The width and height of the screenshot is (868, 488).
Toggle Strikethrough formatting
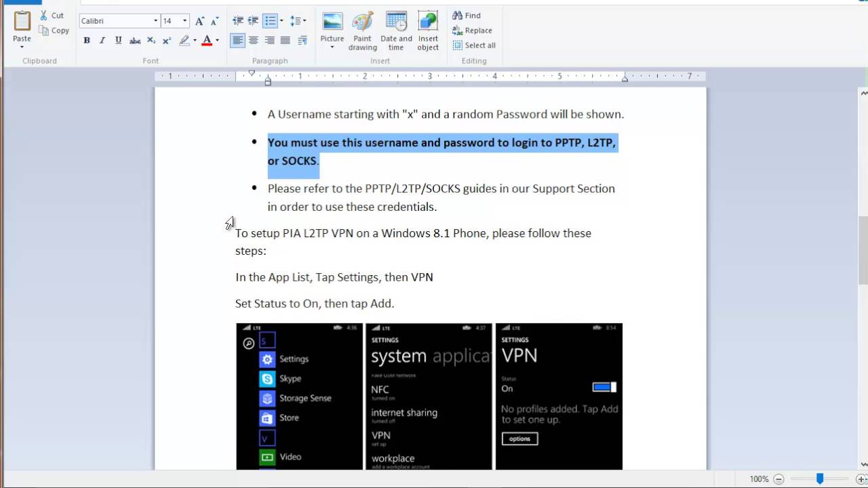[x=135, y=41]
